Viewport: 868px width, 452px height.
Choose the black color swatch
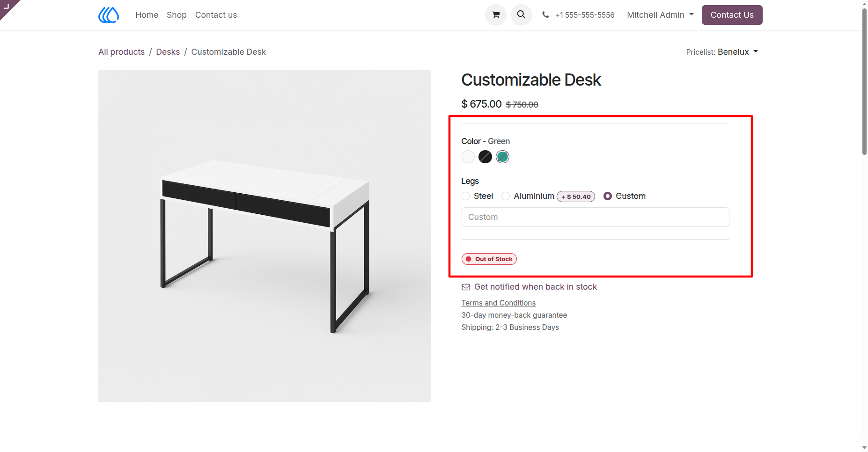[x=485, y=157]
